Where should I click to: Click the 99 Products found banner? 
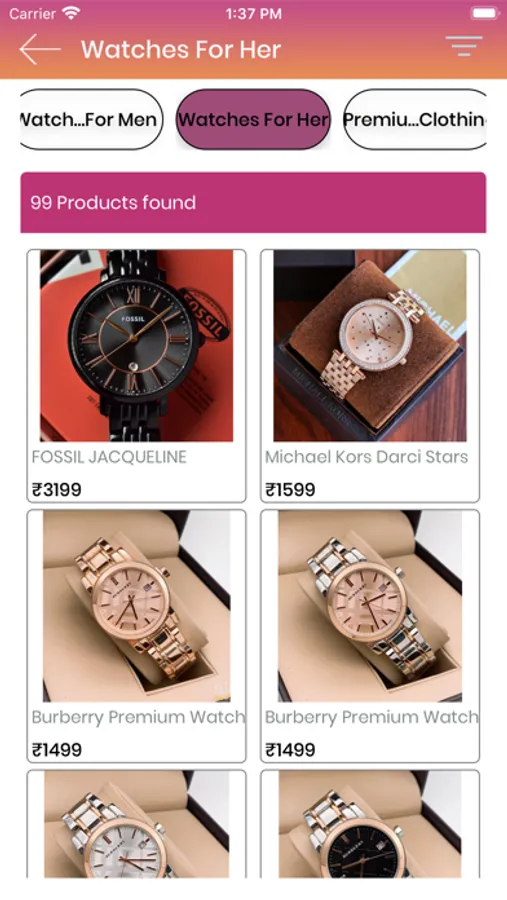click(x=253, y=203)
